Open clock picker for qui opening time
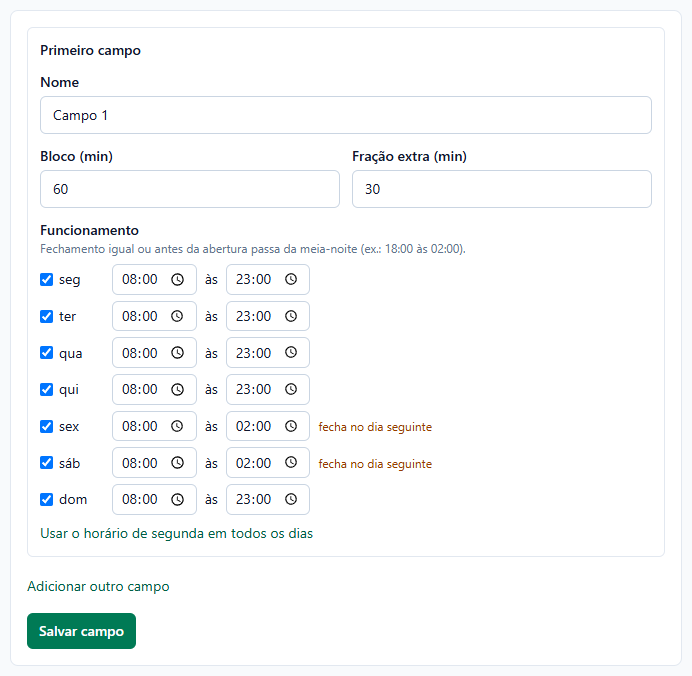Screen dimensions: 692x676 (x=177, y=389)
